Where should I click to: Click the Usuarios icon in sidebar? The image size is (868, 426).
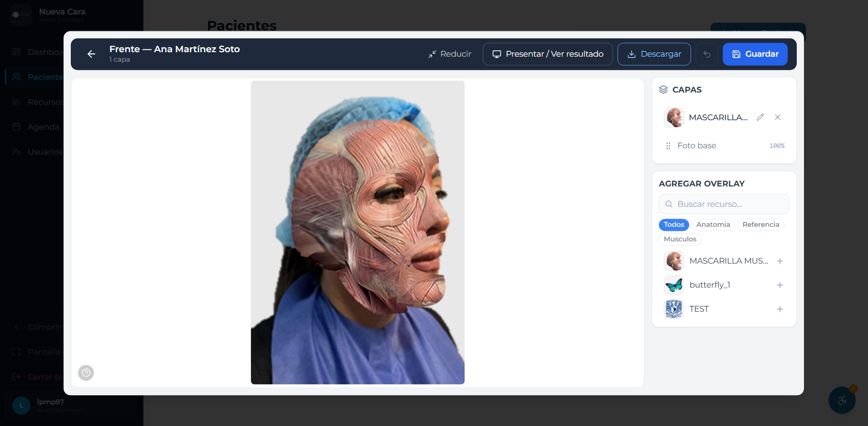tap(16, 152)
